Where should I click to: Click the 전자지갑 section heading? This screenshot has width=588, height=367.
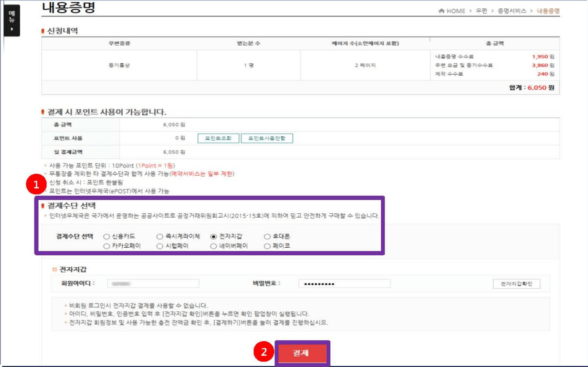pyautogui.click(x=73, y=269)
